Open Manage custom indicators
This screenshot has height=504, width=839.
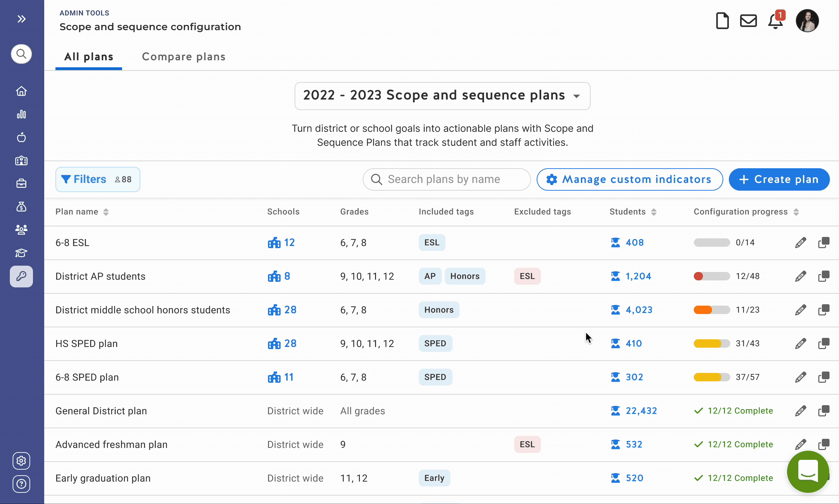pyautogui.click(x=630, y=179)
